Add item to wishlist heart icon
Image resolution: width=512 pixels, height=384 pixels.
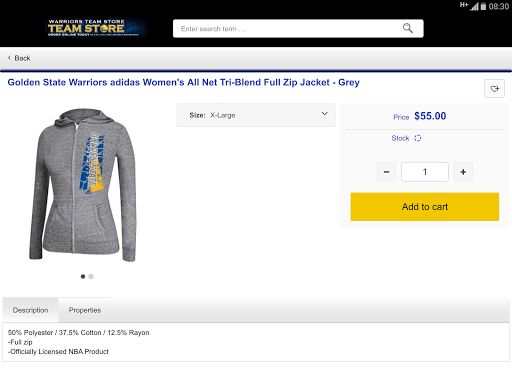[494, 89]
